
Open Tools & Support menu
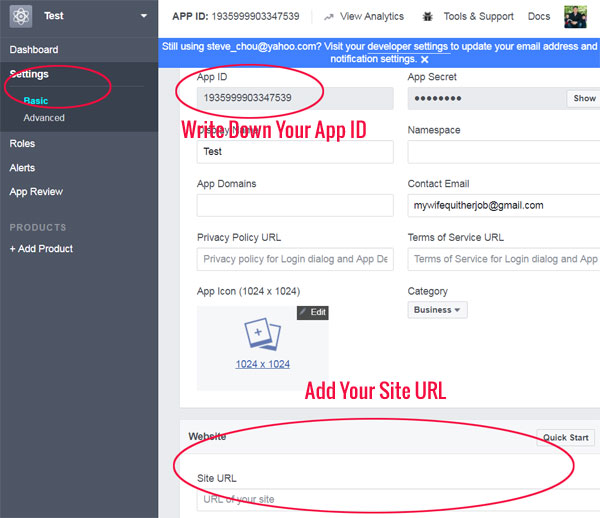(478, 16)
